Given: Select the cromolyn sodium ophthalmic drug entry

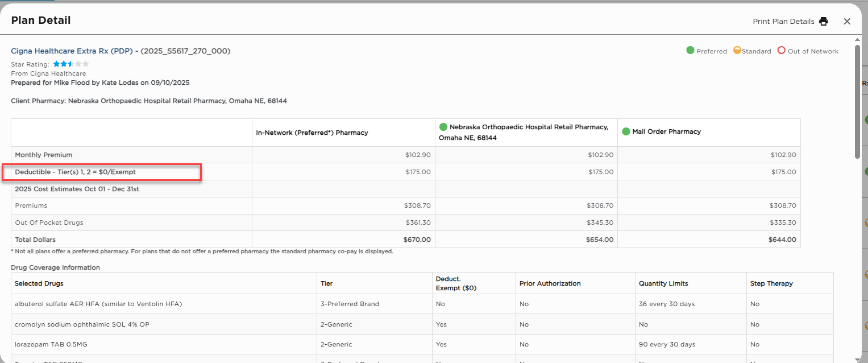Looking at the screenshot, I should pos(82,324).
